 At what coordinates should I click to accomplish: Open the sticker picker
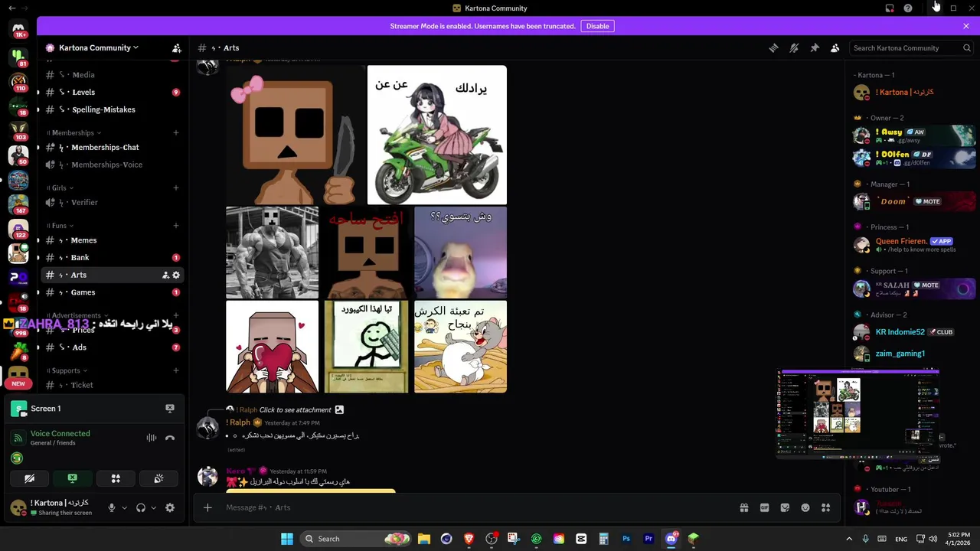click(x=785, y=507)
